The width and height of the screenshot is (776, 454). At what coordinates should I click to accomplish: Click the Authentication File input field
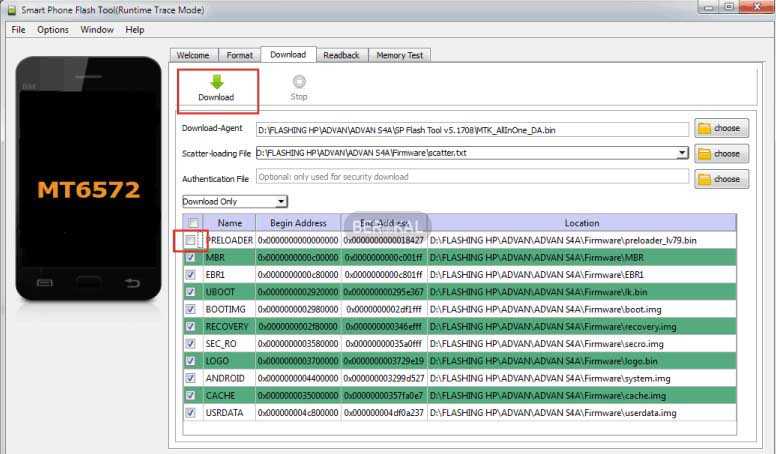(x=472, y=177)
